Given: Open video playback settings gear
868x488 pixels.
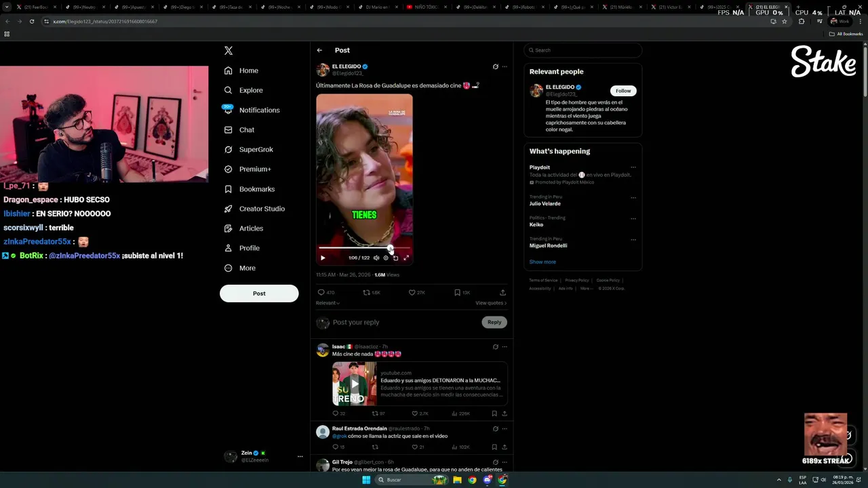Looking at the screenshot, I should click(x=386, y=258).
